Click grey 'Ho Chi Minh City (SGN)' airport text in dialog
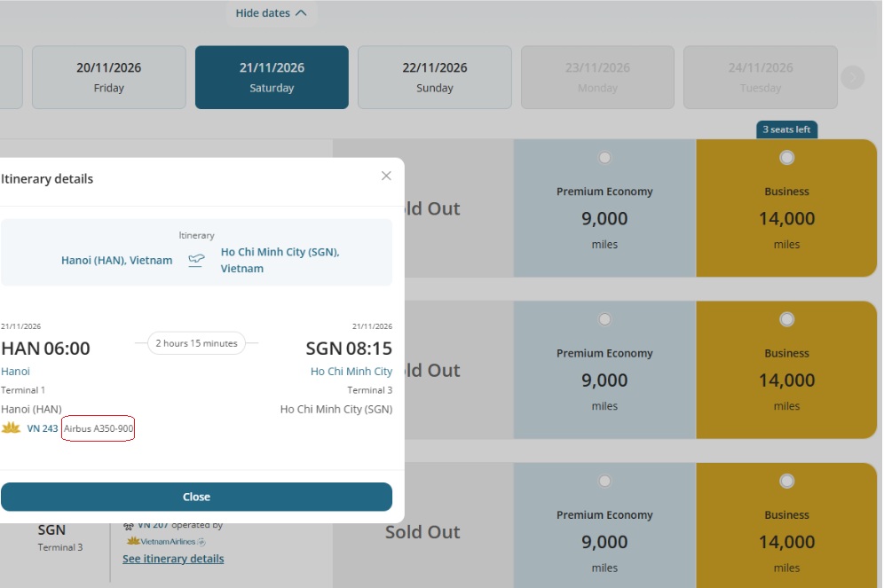Image resolution: width=884 pixels, height=588 pixels. (x=336, y=410)
